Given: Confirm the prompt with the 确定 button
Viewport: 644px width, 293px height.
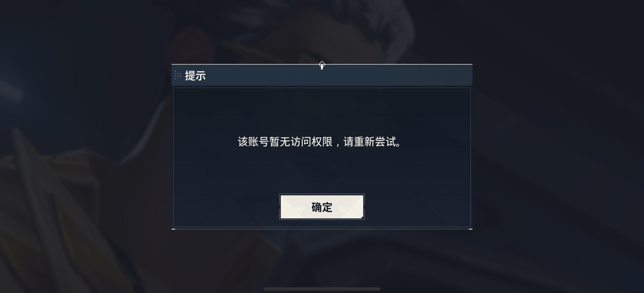Looking at the screenshot, I should click(x=322, y=207).
